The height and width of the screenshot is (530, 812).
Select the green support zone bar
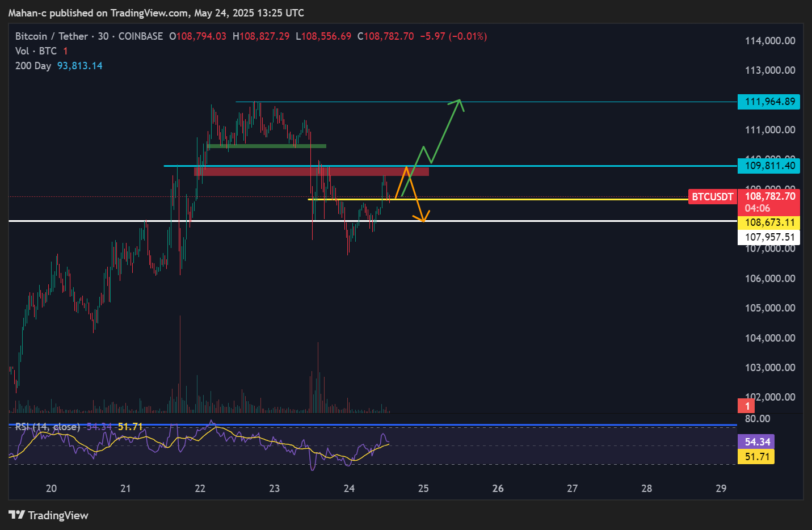coord(267,146)
